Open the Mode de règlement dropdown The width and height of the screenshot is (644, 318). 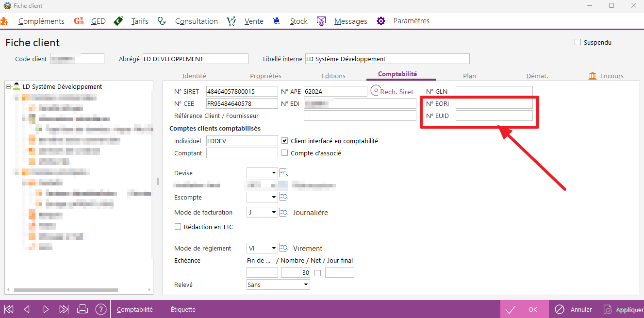(274, 248)
